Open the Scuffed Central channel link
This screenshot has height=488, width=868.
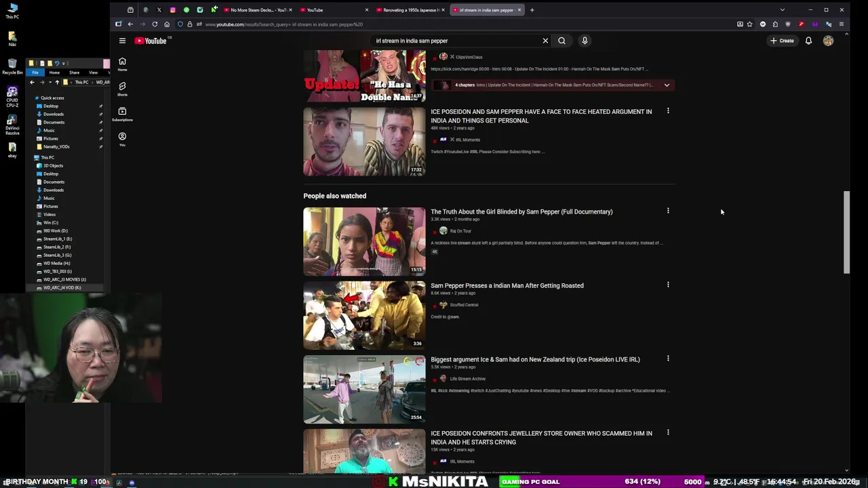[464, 305]
